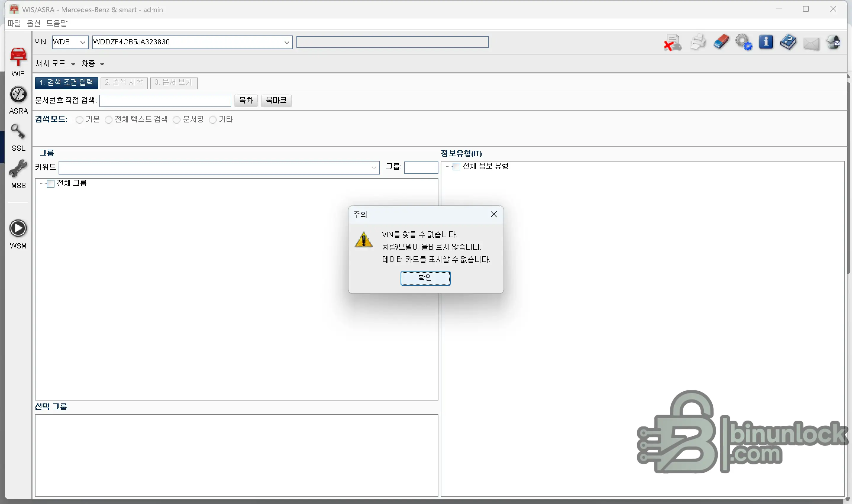Viewport: 852px width, 504px height.
Task: Confirm the VIN warning with 확인
Action: (x=425, y=277)
